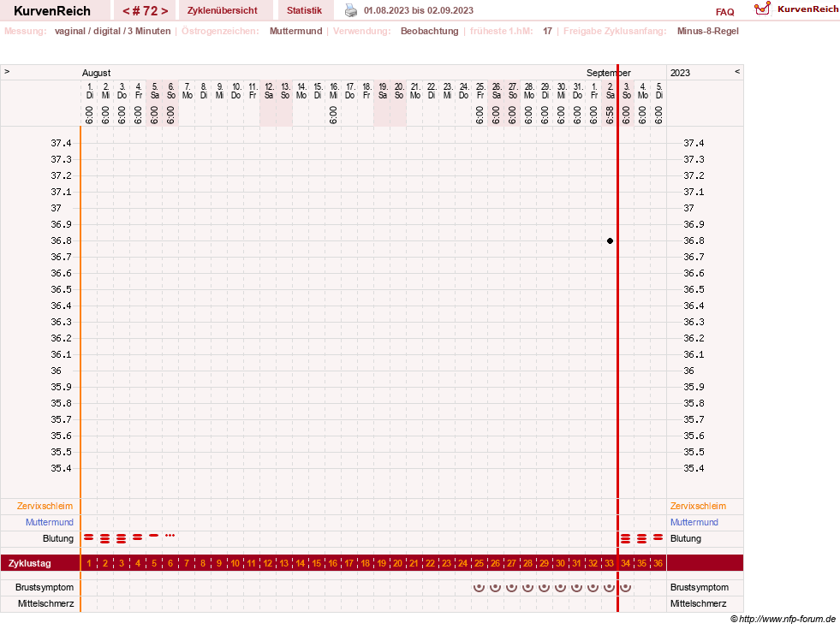The height and width of the screenshot is (629, 840).
Task: Click the Brustsymptom icon on day 33
Action: 609,587
